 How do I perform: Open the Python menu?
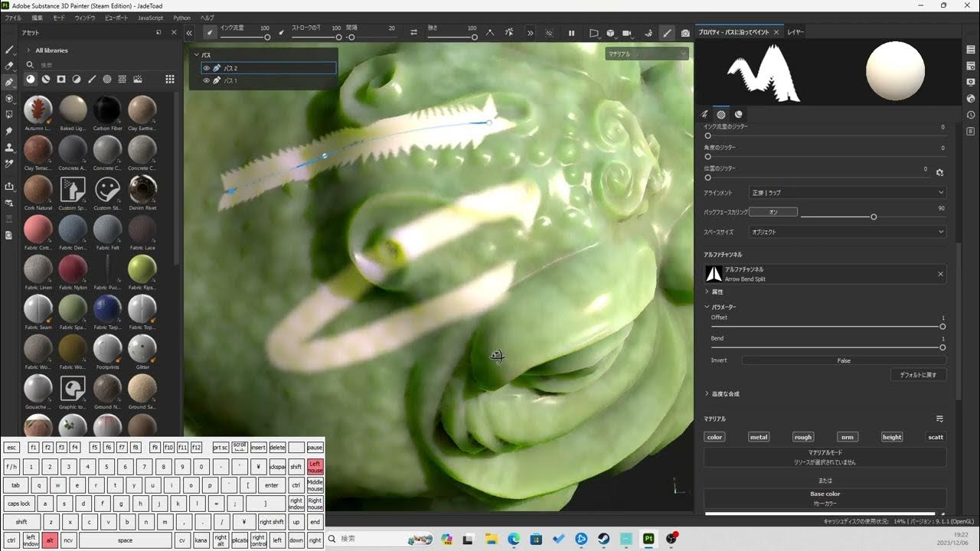[182, 18]
